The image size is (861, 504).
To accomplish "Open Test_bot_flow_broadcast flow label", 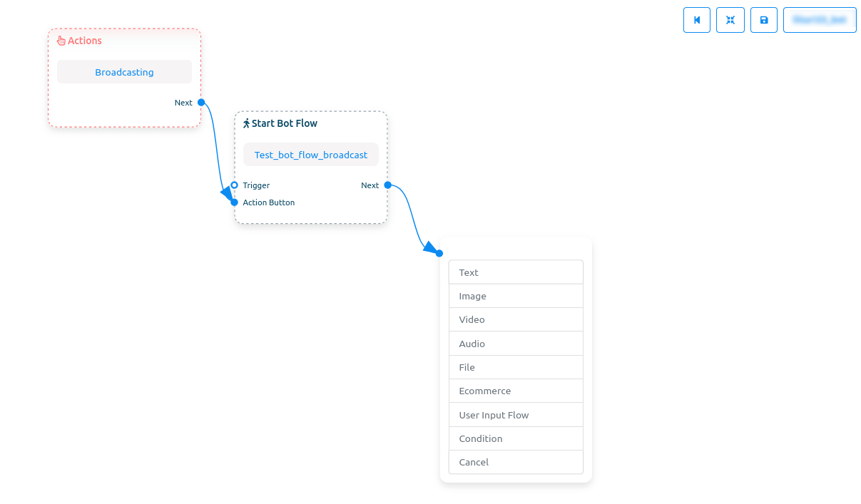I will [311, 155].
